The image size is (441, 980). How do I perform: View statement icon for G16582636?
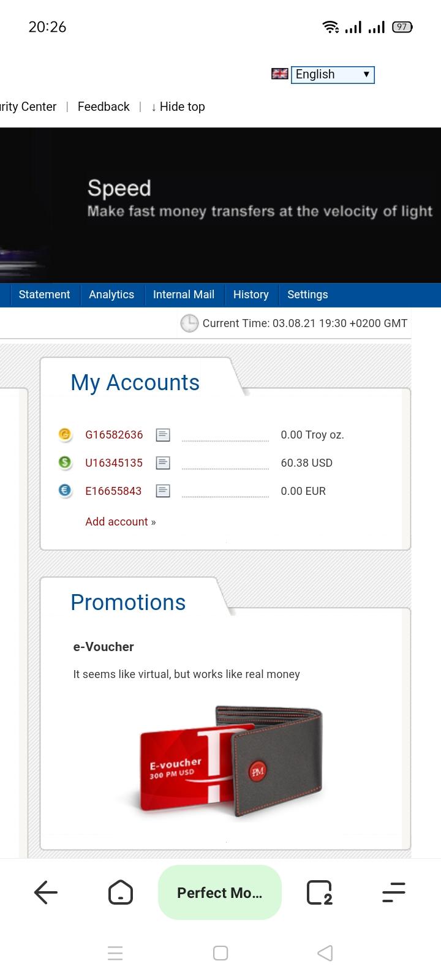pyautogui.click(x=163, y=435)
